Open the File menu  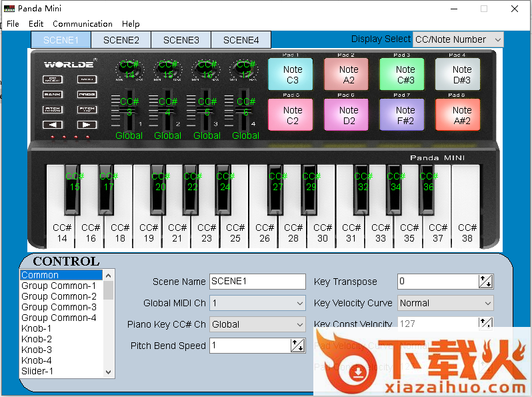tap(13, 24)
